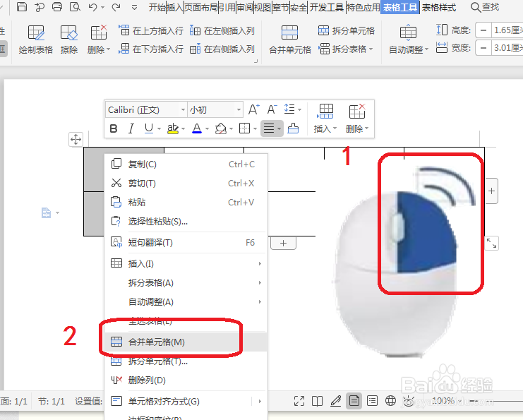Select the 绘制表格 draw table tool
523x420 pixels.
tap(36, 40)
